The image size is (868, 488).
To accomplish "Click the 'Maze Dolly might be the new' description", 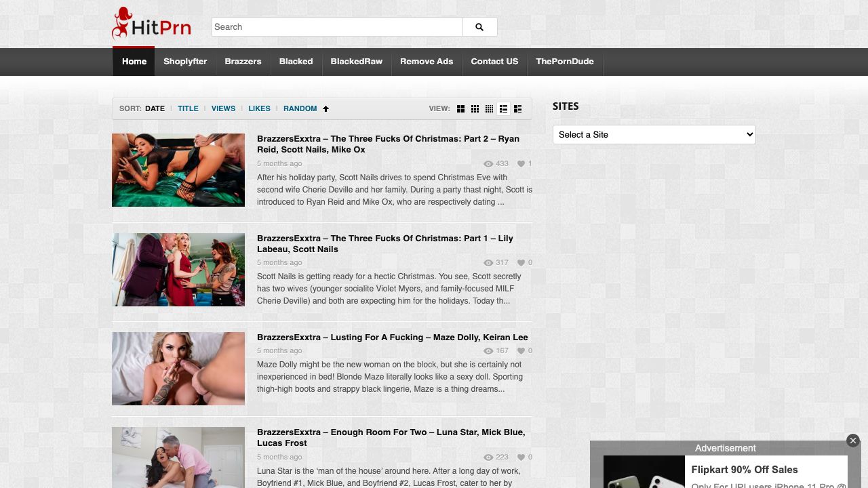I will pyautogui.click(x=390, y=377).
